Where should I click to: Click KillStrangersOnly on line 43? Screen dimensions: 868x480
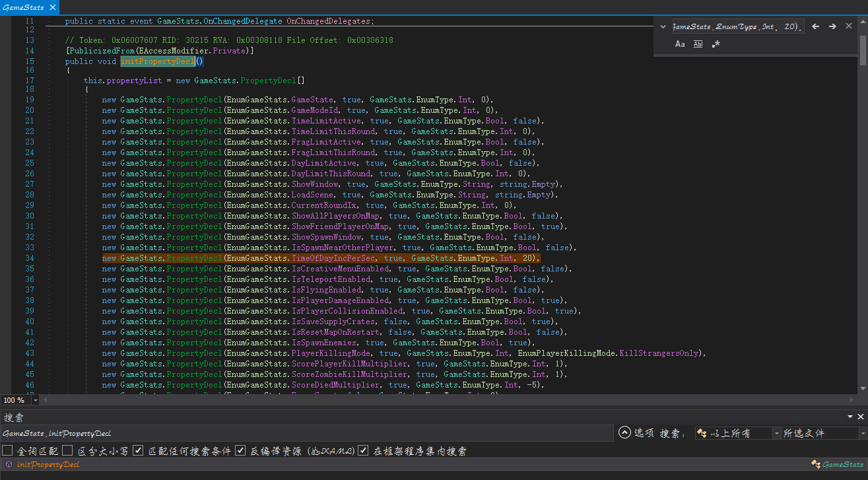click(x=658, y=353)
